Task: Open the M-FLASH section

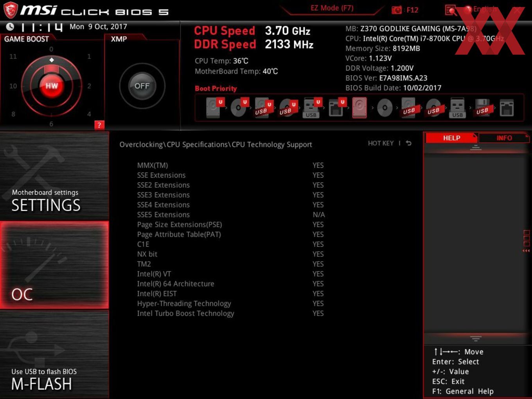Action: pos(54,354)
